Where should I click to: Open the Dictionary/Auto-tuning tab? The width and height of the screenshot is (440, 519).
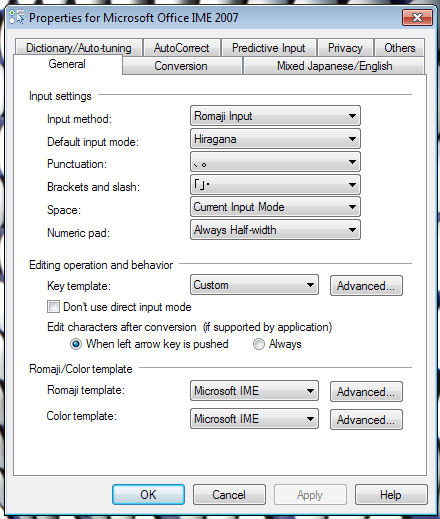(x=79, y=48)
